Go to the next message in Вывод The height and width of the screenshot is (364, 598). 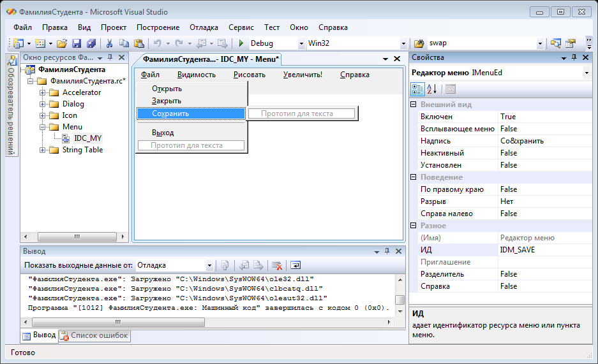coord(258,265)
